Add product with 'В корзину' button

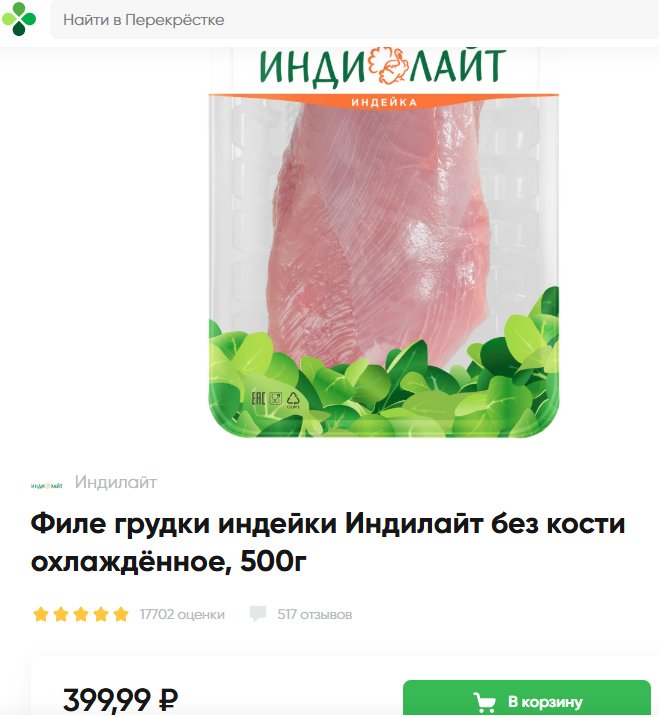tap(526, 698)
